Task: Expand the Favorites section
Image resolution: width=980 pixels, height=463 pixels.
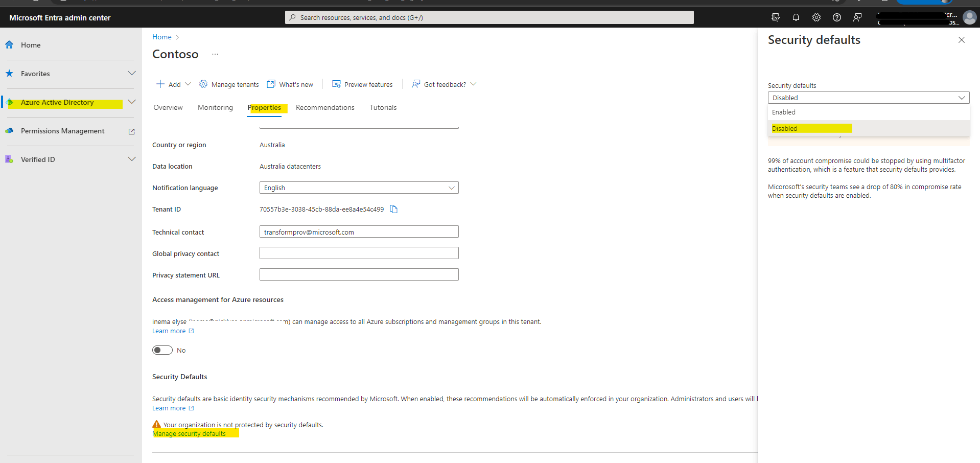Action: click(x=132, y=73)
